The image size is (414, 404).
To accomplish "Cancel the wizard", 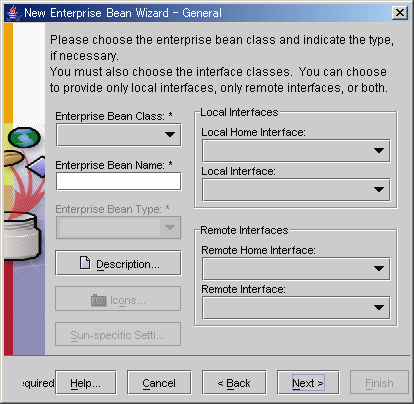I will pyautogui.click(x=159, y=382).
